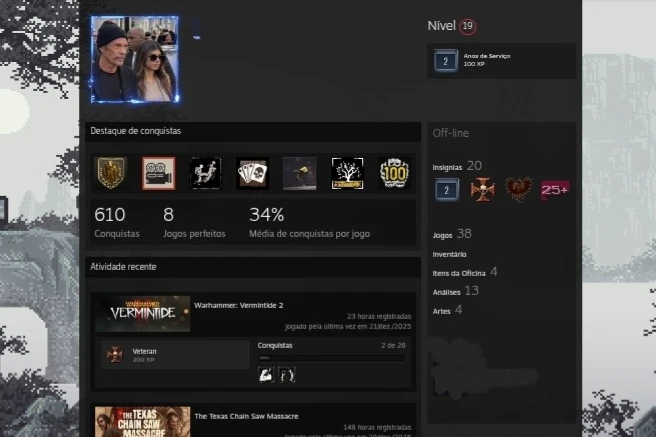Viewport: 656px width, 437px height.
Task: Open the film camera achievement icon
Action: (158, 173)
